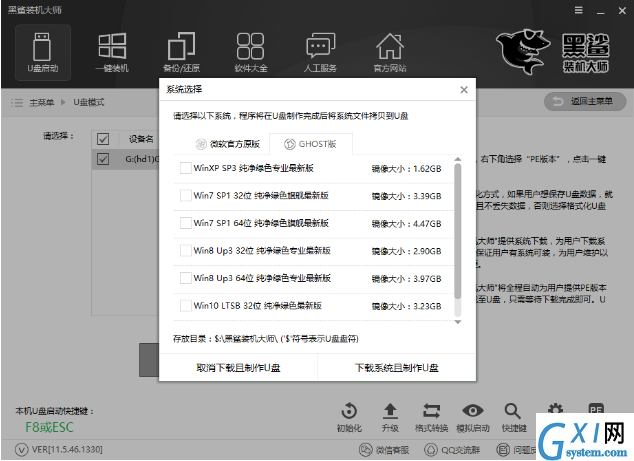
Task: Check Win7 SP1 32位 纯净绿色旗舰最新版
Action: click(x=186, y=196)
